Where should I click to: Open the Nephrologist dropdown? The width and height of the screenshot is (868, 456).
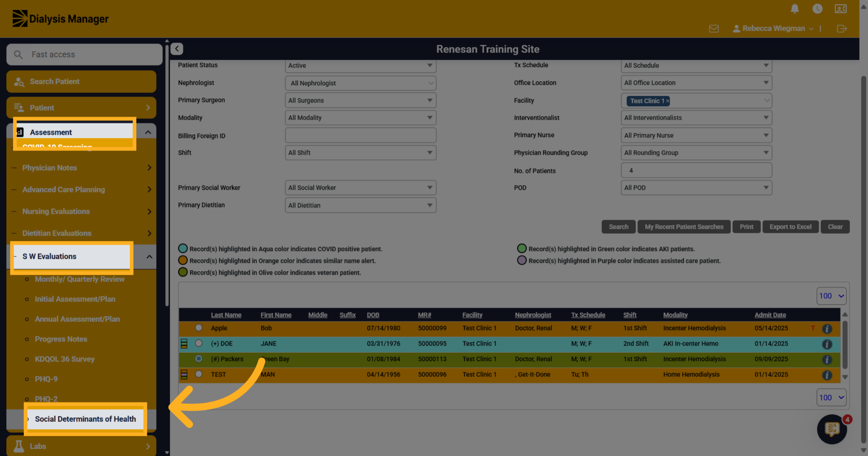(x=361, y=83)
